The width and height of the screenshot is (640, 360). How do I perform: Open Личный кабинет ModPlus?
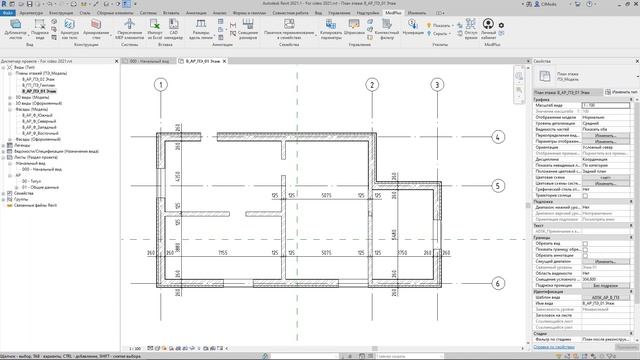488,29
